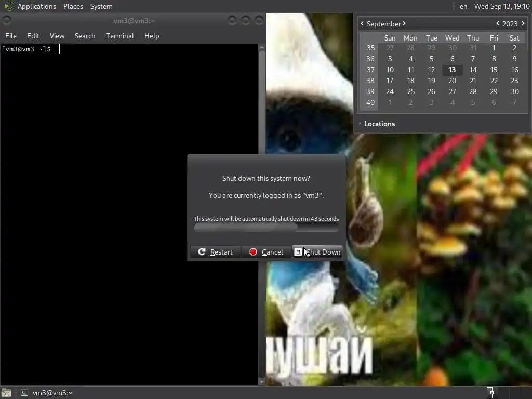Viewport: 532px width, 399px height.
Task: Click the terminal window menu icon in titlebar
Action: tap(6, 20)
